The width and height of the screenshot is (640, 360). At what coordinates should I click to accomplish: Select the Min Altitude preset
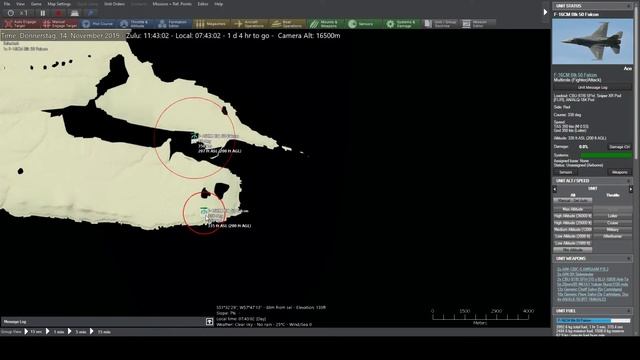tap(573, 250)
